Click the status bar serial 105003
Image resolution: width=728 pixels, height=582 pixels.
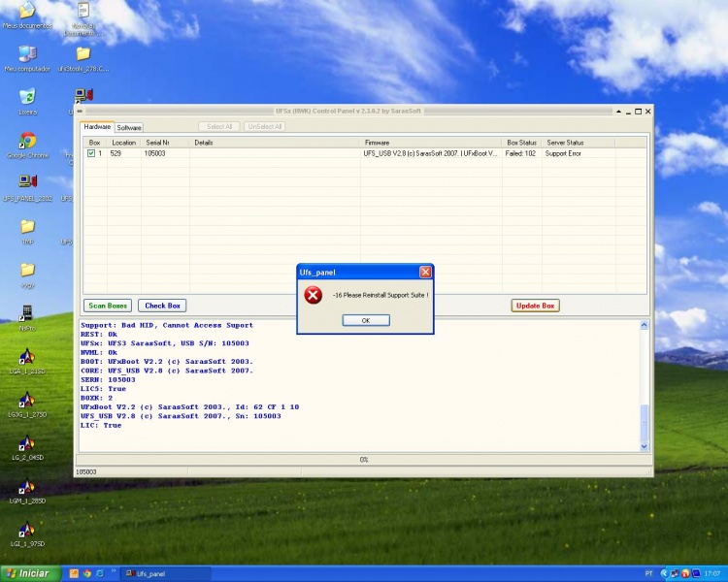click(x=85, y=472)
